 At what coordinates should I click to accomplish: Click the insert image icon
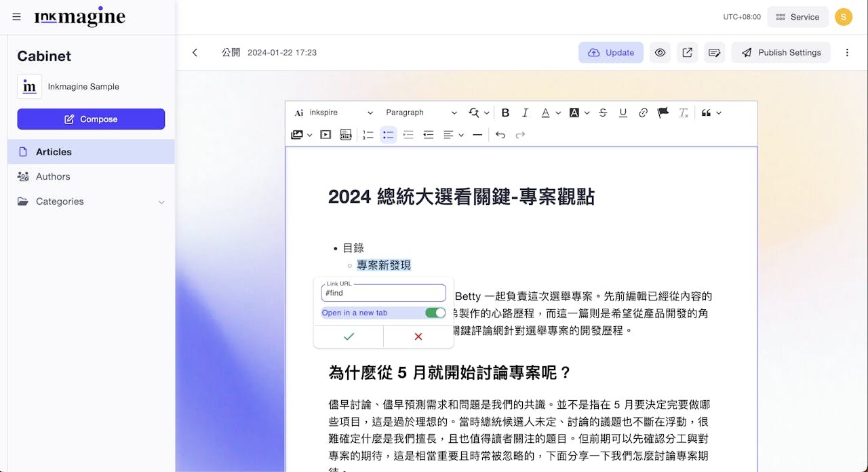297,135
